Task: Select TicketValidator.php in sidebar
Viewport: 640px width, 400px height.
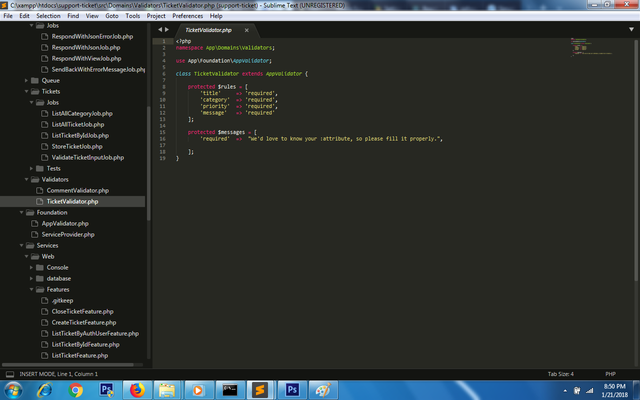Action: 72,202
